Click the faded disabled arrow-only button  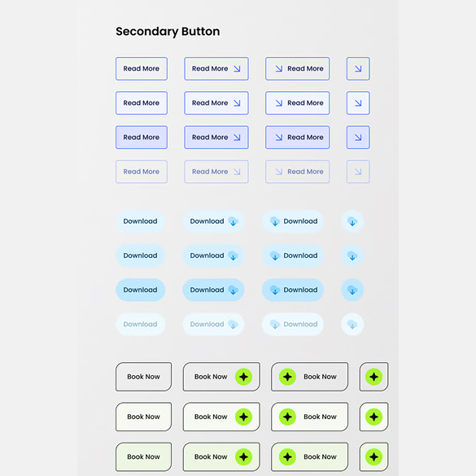coord(358,172)
